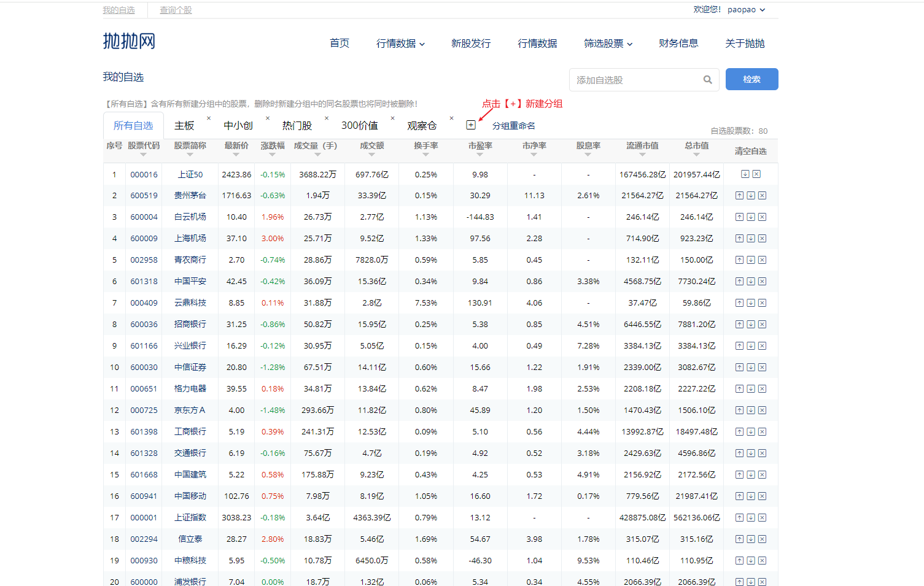Click the magnifier icon in the add-stock search box
The width and height of the screenshot is (924, 586).
point(707,80)
